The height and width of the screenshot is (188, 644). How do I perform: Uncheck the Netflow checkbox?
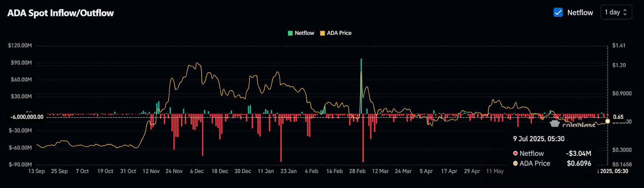tap(558, 12)
